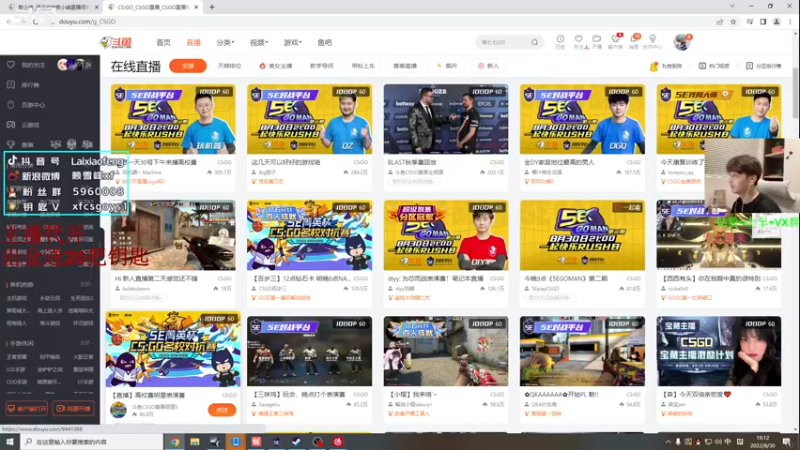Screen dimensions: 800x450
Task: Open 鱼吧 in the top navigation
Action: (324, 42)
